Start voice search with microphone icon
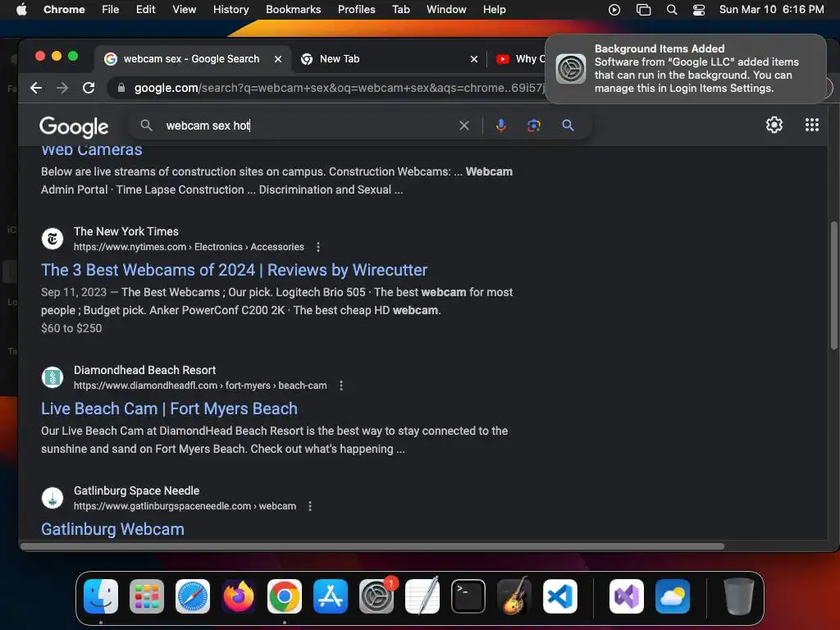Viewport: 840px width, 630px height. click(501, 126)
